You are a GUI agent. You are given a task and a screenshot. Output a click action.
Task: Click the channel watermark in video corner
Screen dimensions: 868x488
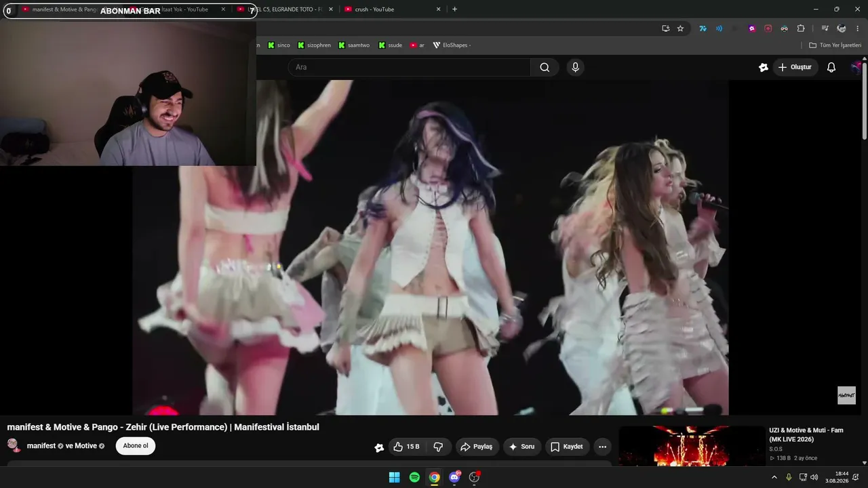[846, 395]
